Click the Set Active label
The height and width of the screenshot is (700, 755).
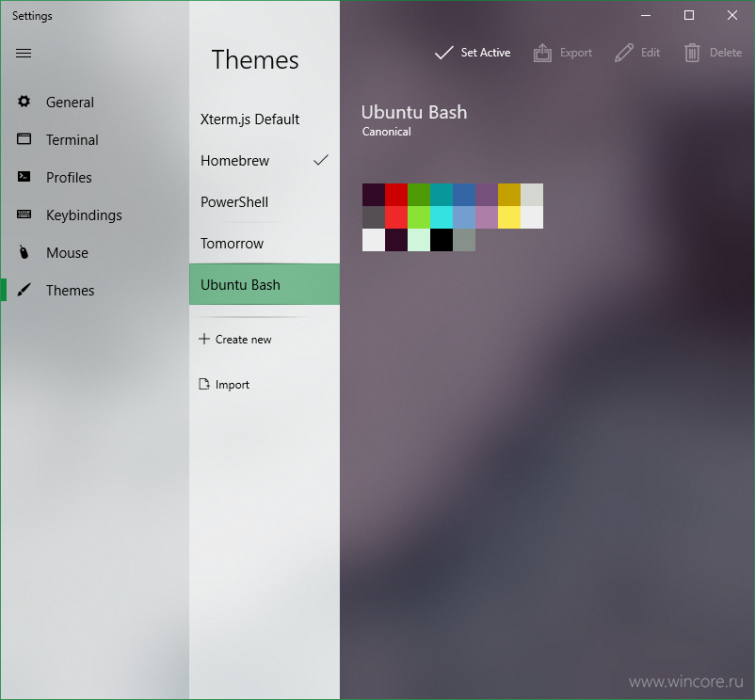(x=486, y=53)
